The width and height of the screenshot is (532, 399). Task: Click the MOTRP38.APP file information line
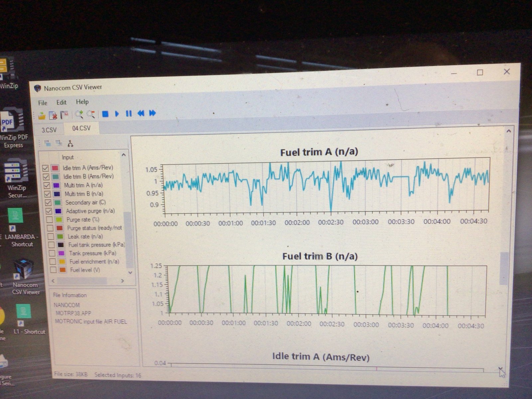pyautogui.click(x=73, y=313)
